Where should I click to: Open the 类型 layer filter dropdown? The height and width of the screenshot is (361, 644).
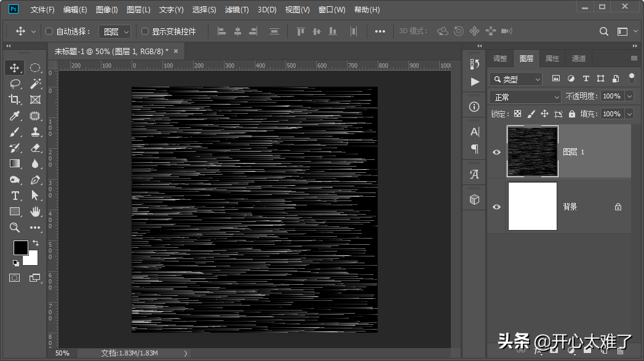click(x=516, y=79)
